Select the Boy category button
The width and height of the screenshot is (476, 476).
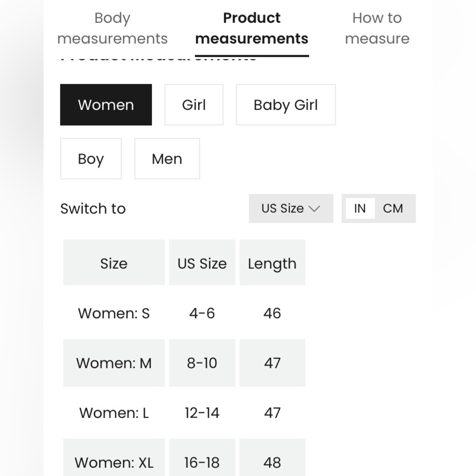pyautogui.click(x=91, y=159)
